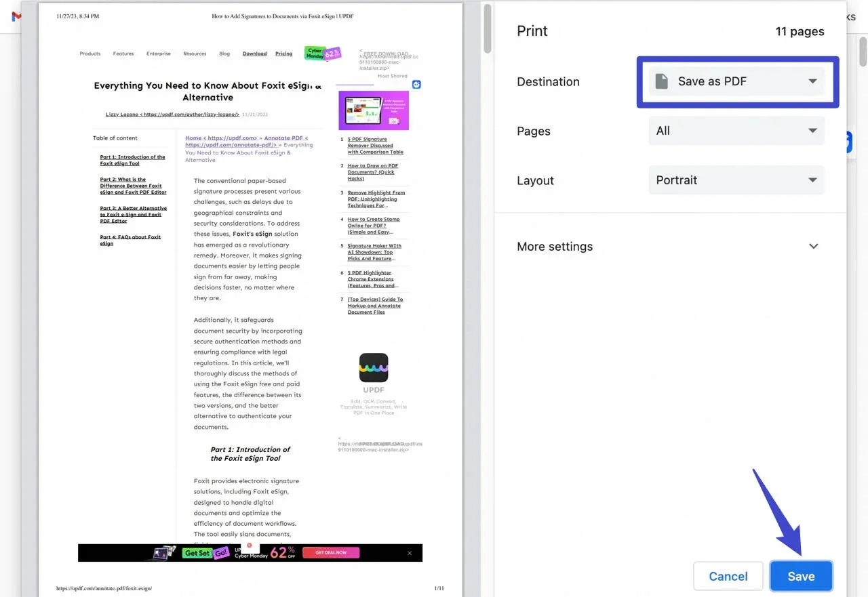Click Blog in the page navigation
The height and width of the screenshot is (597, 868).
click(224, 54)
